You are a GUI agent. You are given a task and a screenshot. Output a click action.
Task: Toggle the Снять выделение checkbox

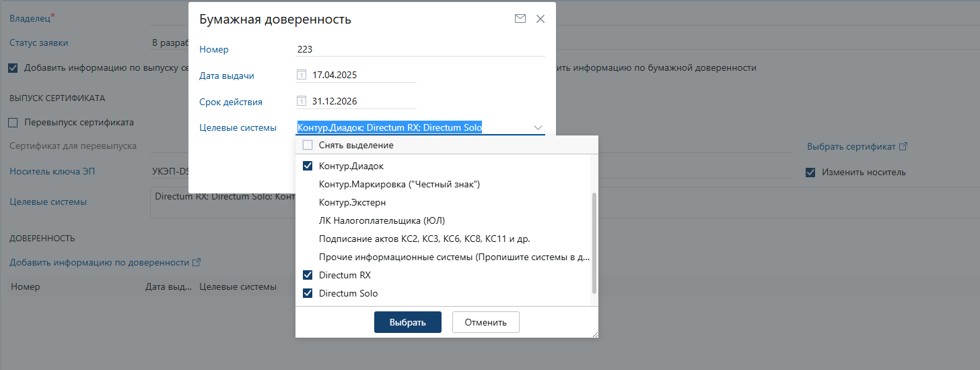click(308, 145)
